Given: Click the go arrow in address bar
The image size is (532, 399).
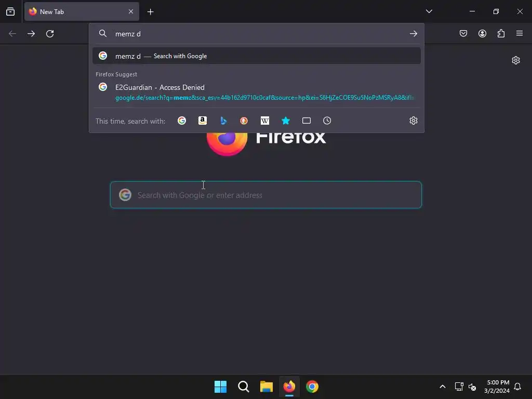Looking at the screenshot, I should click(x=413, y=34).
